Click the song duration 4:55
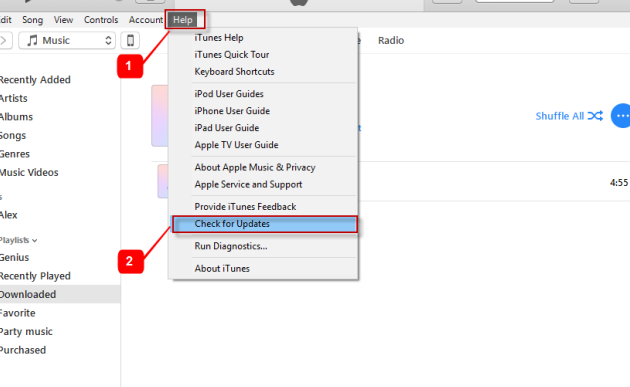Image resolution: width=630 pixels, height=387 pixels. point(619,183)
